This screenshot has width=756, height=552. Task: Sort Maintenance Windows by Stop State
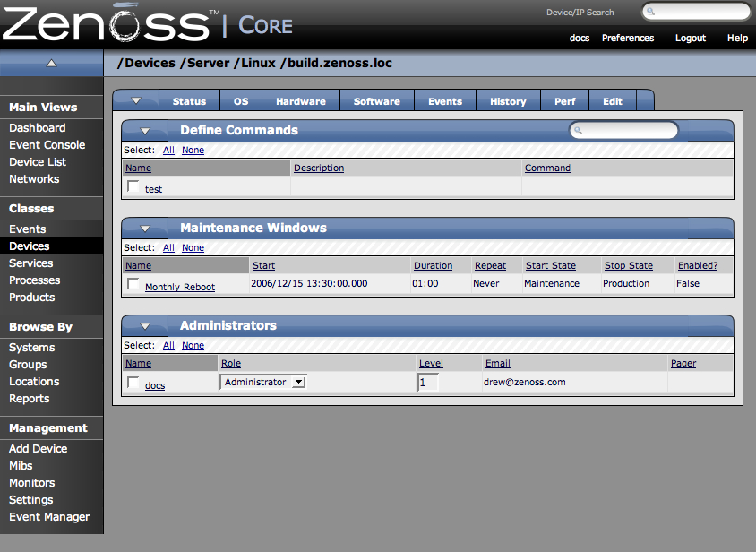pos(629,266)
